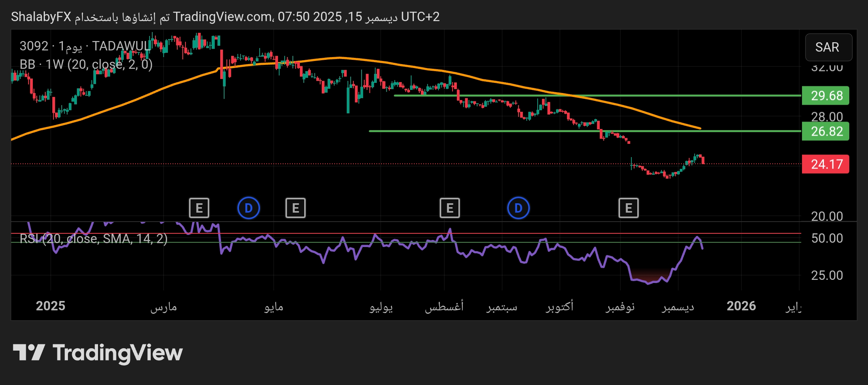This screenshot has width=868, height=385.
Task: Click the 2025 year label on time axis
Action: (50, 306)
